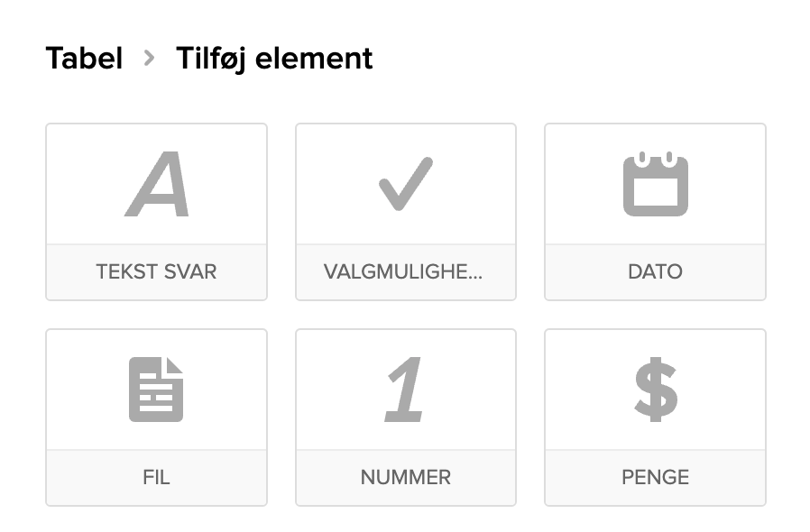Click the dollar sign icon
The width and height of the screenshot is (810, 532).
point(655,390)
